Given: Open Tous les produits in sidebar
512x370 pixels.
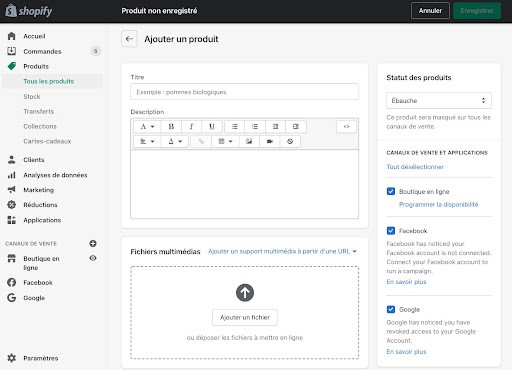Looking at the screenshot, I should tap(52, 81).
